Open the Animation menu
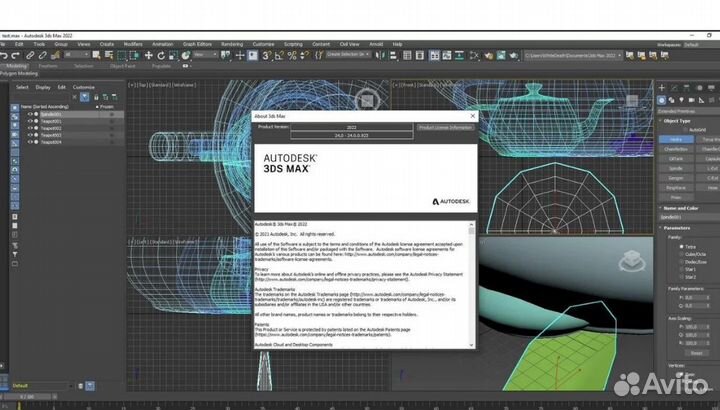This screenshot has width=720, height=410. (163, 44)
